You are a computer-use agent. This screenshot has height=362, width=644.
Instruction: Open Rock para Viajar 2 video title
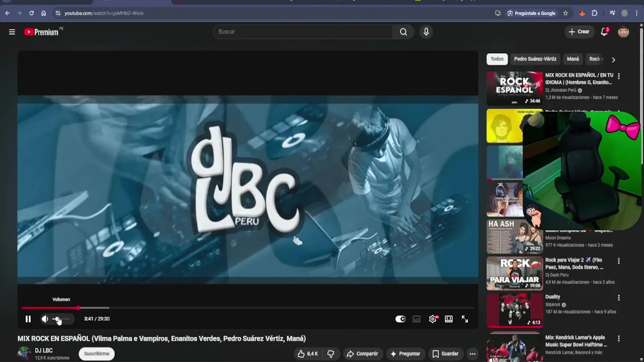(575, 263)
